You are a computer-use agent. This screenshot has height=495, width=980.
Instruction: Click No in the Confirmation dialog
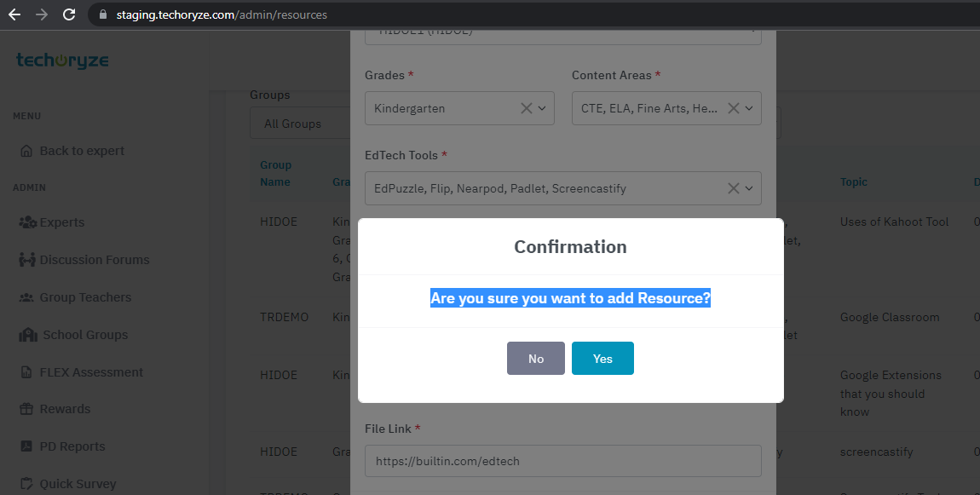[x=535, y=359]
